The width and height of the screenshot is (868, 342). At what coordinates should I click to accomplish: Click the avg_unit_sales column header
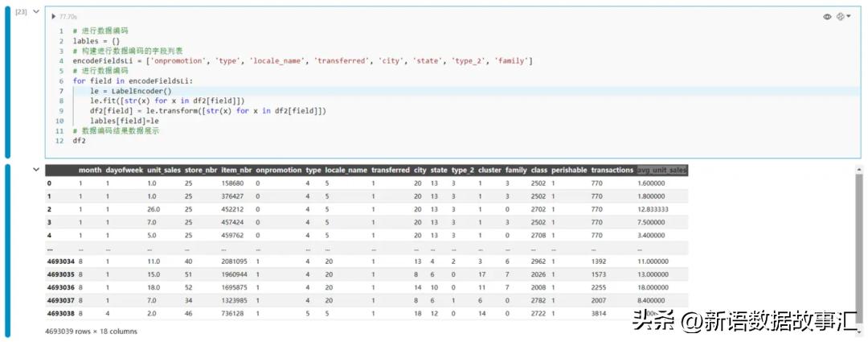[661, 170]
